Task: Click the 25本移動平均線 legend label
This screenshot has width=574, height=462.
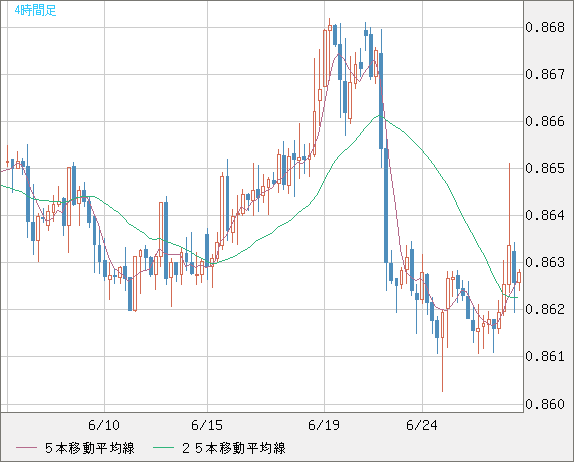Action: (234, 448)
